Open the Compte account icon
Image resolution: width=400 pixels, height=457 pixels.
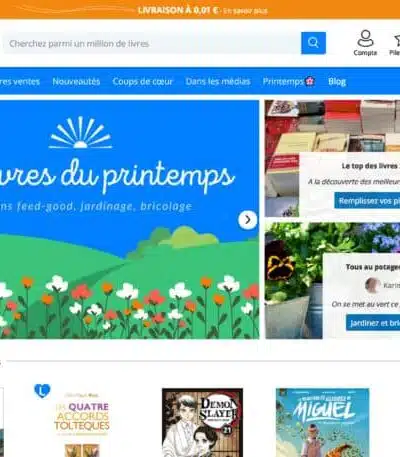coord(365,43)
